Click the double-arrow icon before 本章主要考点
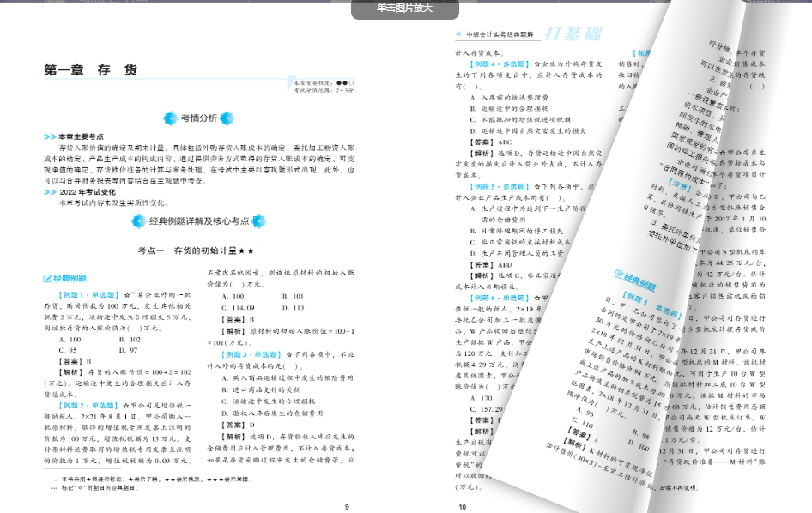This screenshot has height=513, width=812. [50, 137]
